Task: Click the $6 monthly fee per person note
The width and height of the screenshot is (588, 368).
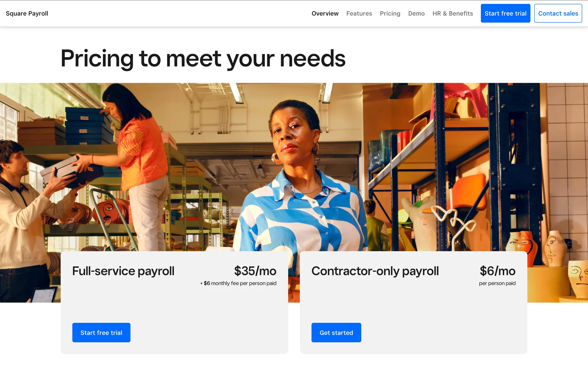Action: tap(238, 283)
